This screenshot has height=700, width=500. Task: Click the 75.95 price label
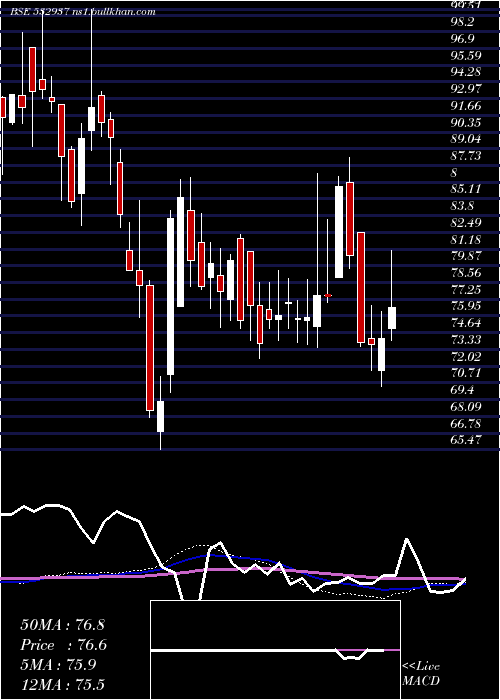pos(467,306)
